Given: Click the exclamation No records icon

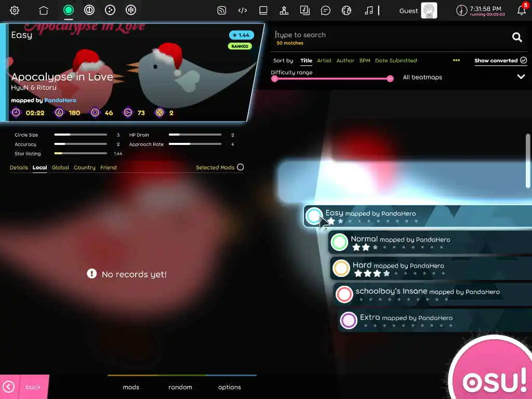Looking at the screenshot, I should coord(91,273).
